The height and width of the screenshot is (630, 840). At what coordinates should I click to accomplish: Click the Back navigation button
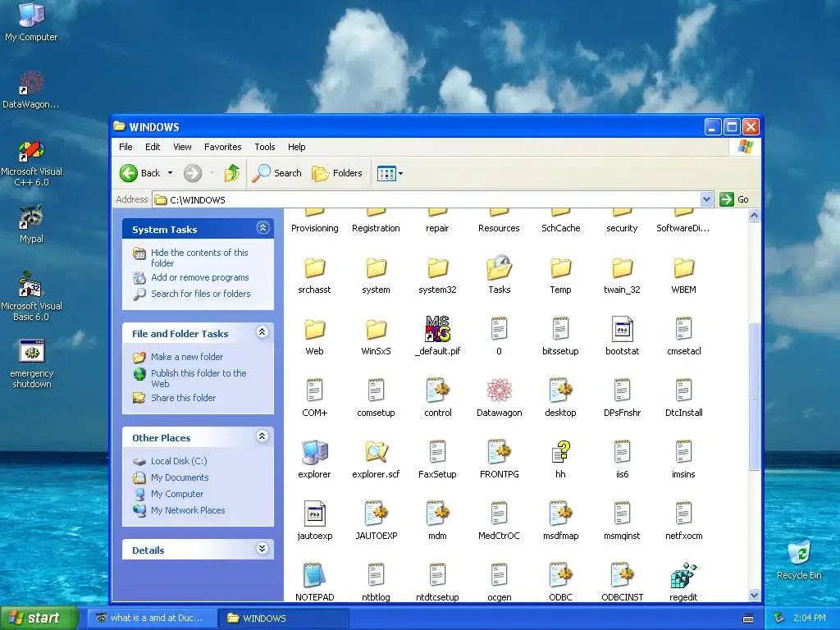click(x=139, y=173)
